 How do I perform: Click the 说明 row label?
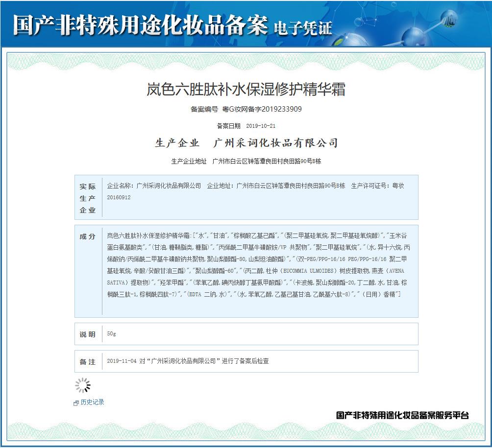coord(88,334)
